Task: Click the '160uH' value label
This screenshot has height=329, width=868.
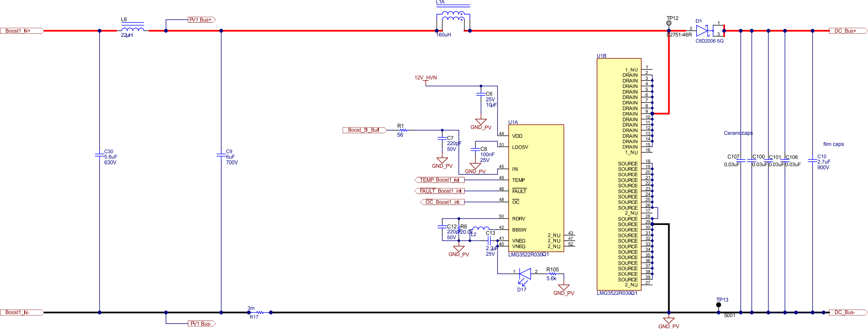Action: pos(443,35)
